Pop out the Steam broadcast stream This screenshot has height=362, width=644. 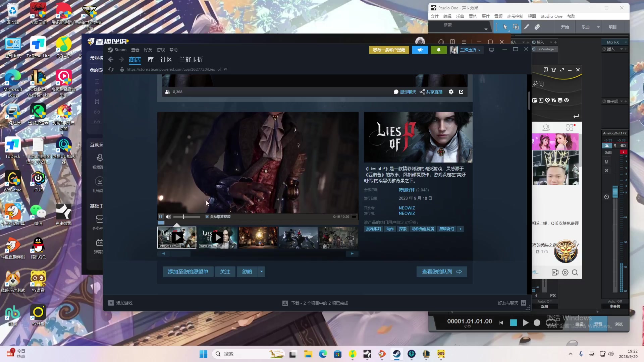[x=461, y=92]
